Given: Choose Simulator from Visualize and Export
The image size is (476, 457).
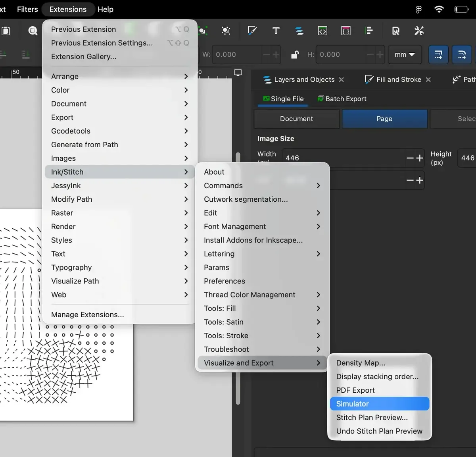Looking at the screenshot, I should [x=380, y=404].
